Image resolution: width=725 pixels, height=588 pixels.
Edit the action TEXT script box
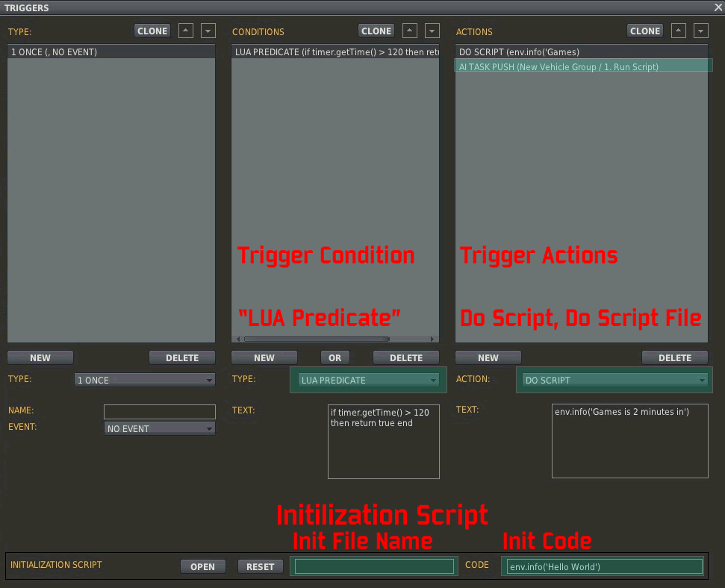[x=629, y=441]
